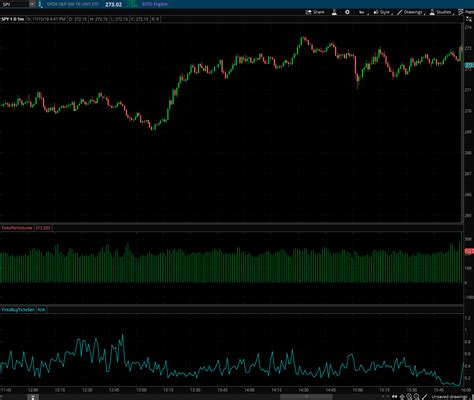The width and height of the screenshot is (474, 400).
Task: Open the Drawings menu
Action: pyautogui.click(x=410, y=12)
